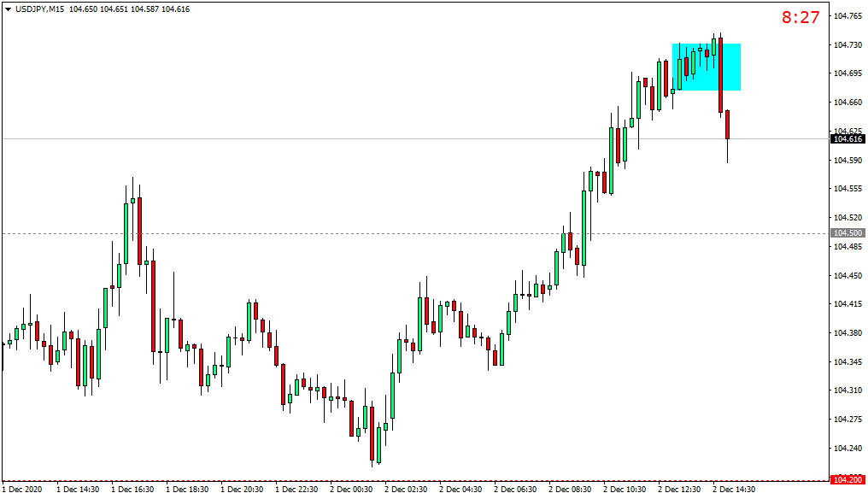Click the 104.555 price scale value
Image resolution: width=868 pixels, height=499 pixels.
coord(848,189)
